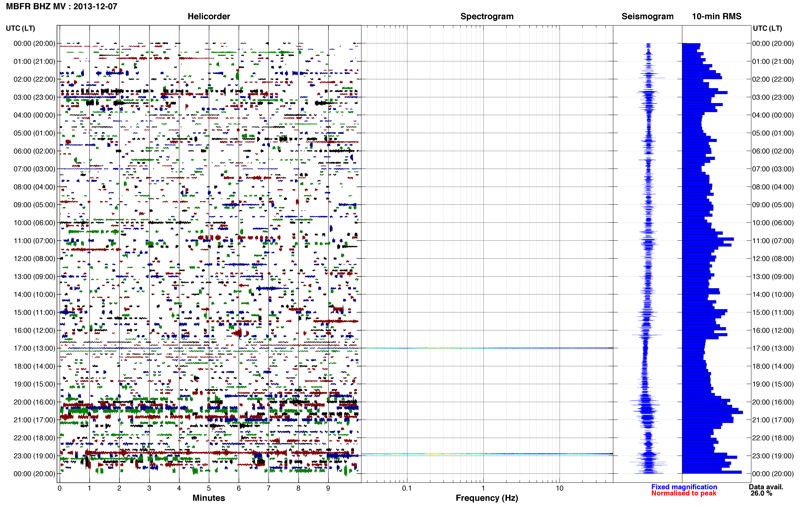Click the 'Frequency (Hz)' x-axis label
This screenshot has height=508, width=812.
tap(487, 498)
